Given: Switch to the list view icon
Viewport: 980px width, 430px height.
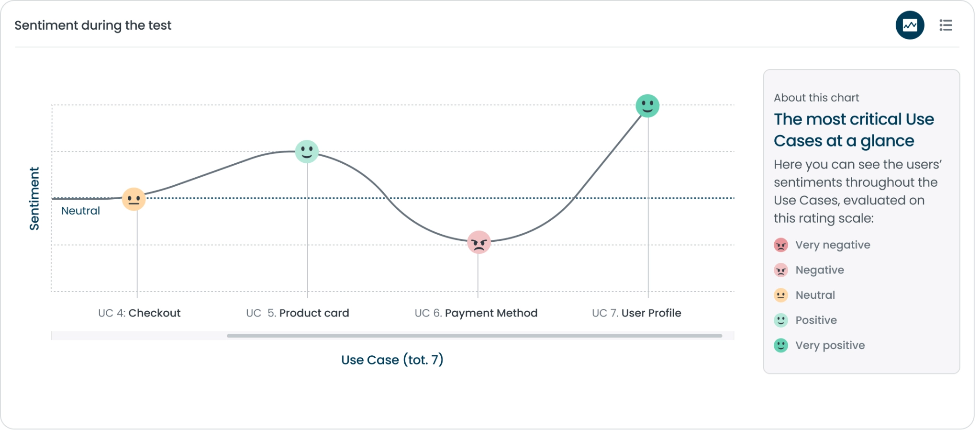Looking at the screenshot, I should [946, 25].
